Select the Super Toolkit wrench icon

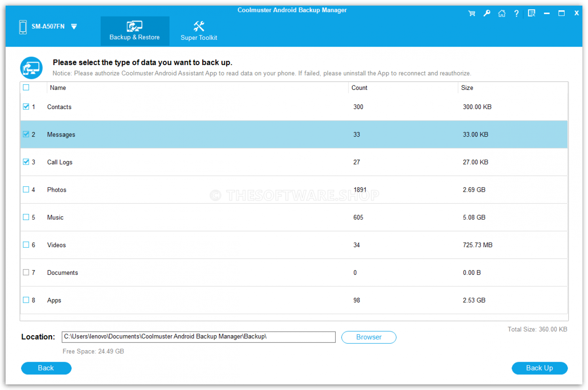199,26
